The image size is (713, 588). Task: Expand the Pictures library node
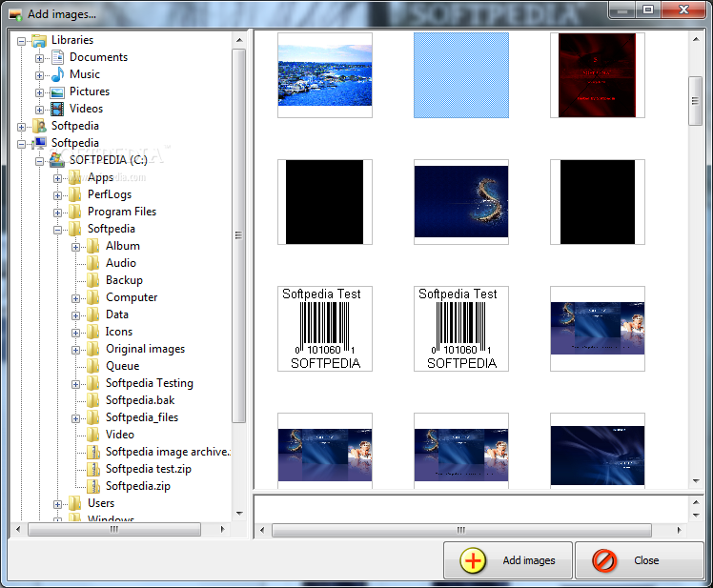39,92
